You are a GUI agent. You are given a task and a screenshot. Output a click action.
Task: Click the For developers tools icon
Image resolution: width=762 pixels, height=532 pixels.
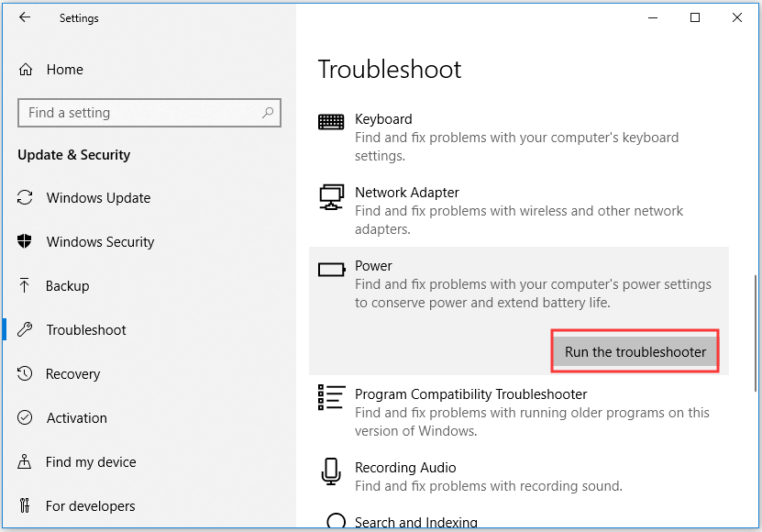pos(25,505)
